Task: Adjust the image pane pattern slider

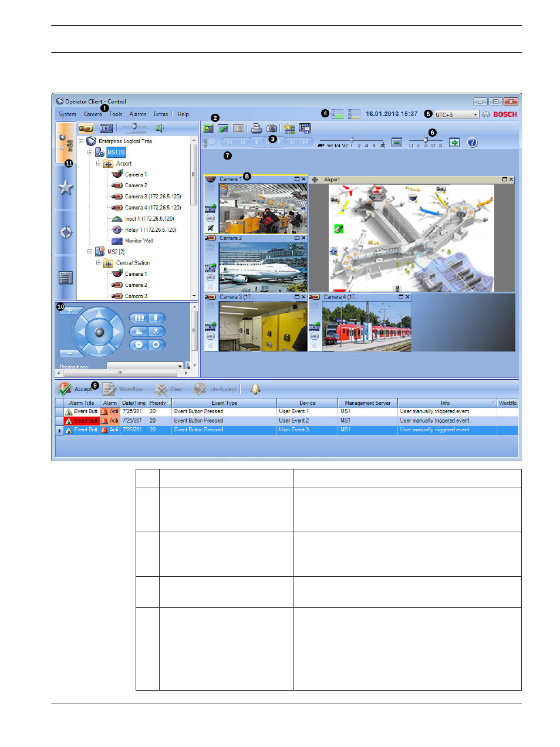Action: [426, 141]
